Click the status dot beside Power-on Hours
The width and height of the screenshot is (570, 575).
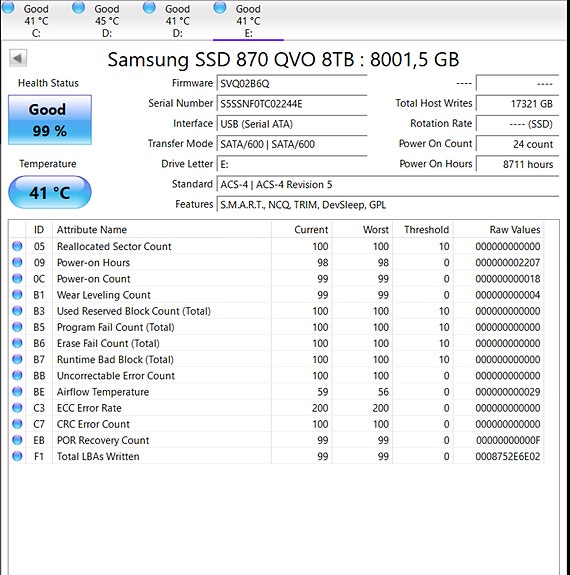pos(17,262)
